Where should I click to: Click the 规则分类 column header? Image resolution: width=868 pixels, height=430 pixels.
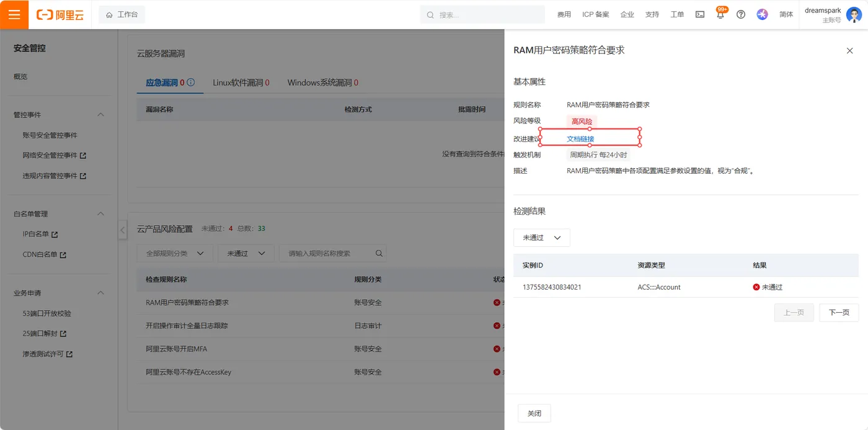click(368, 280)
